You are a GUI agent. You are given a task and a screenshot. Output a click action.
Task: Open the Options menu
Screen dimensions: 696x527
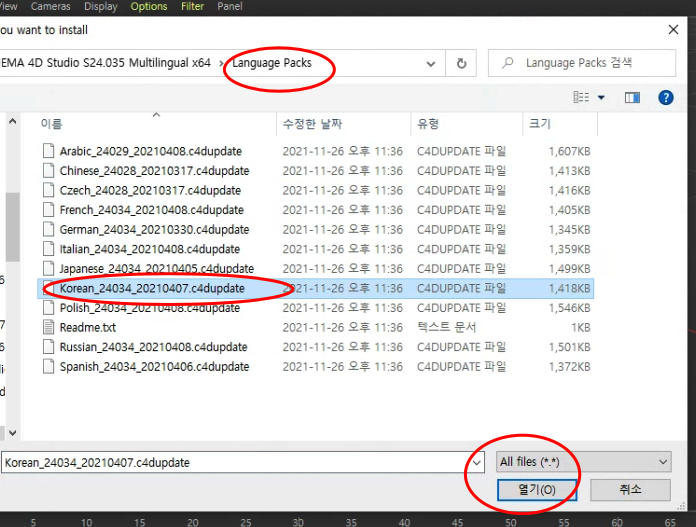tap(149, 7)
